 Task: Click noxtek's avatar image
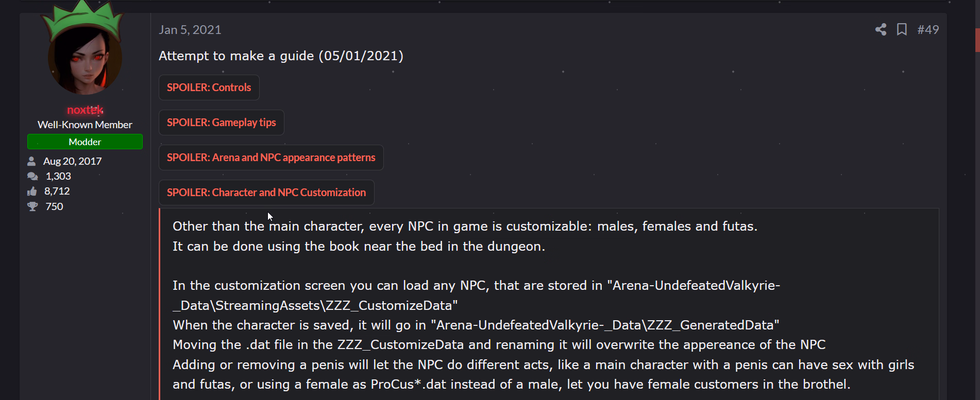(85, 57)
